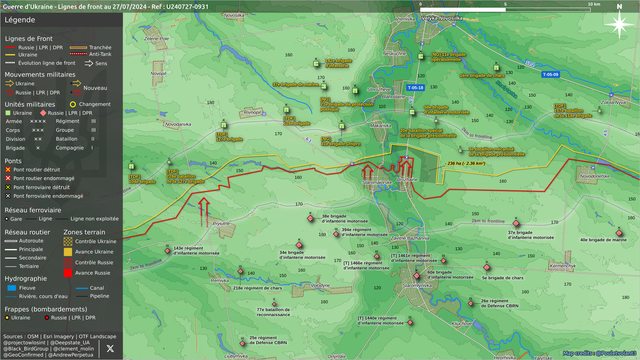The image size is (640, 360).
Task: Click the 143e régiment d'infanterie motorisée diamond
Action: (168, 251)
